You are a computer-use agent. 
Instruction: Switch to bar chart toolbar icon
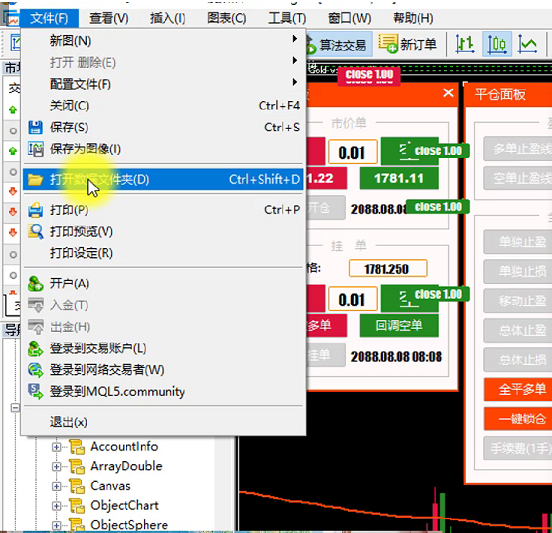(464, 44)
